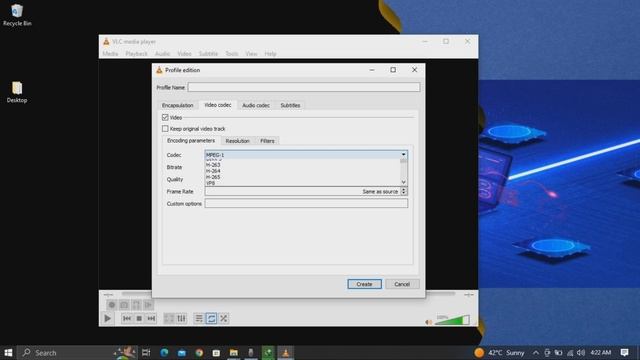
Task: Open the Mail app on taskbar
Action: pos(182,353)
